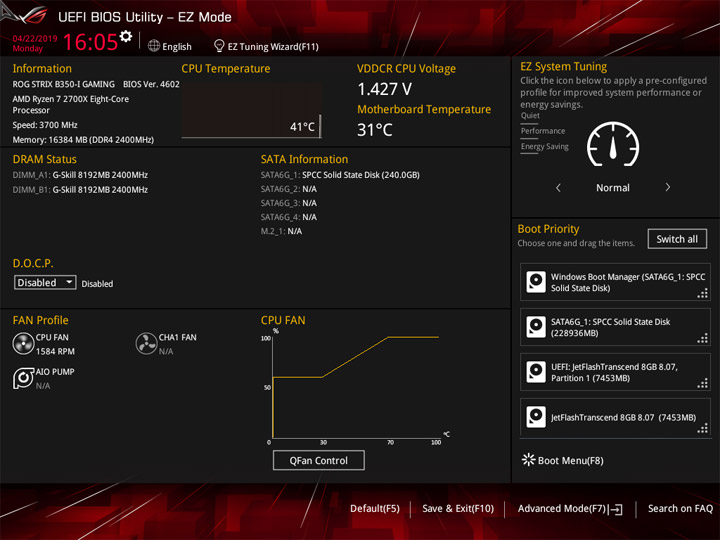720x540 pixels.
Task: Click Default(F5)
Action: pyautogui.click(x=375, y=509)
